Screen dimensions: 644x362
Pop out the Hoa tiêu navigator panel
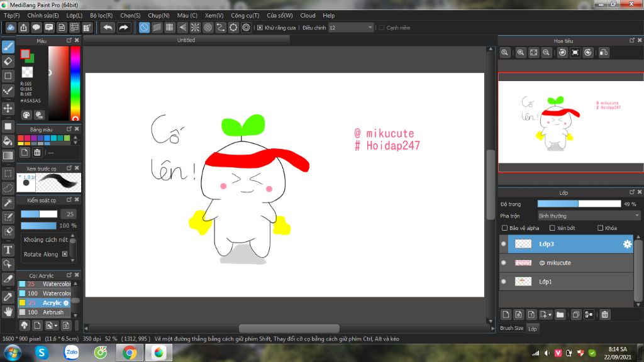631,40
